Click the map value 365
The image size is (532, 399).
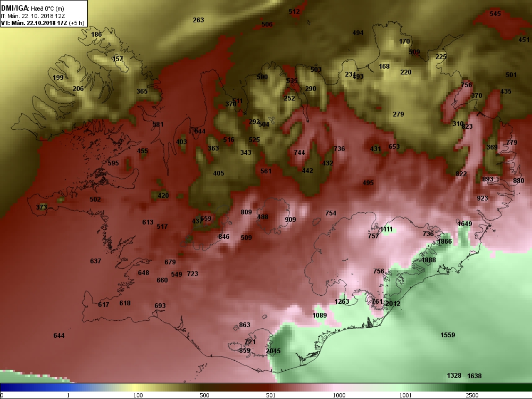(x=142, y=92)
